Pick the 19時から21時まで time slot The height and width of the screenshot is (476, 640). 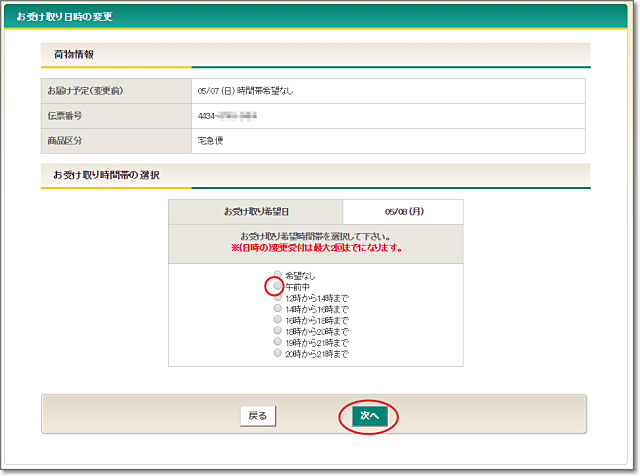click(x=278, y=342)
